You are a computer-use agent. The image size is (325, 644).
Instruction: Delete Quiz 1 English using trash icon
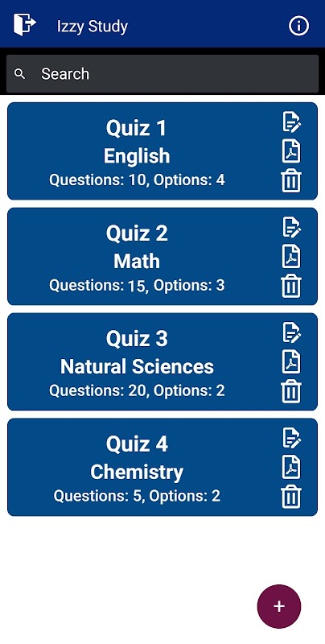[291, 180]
